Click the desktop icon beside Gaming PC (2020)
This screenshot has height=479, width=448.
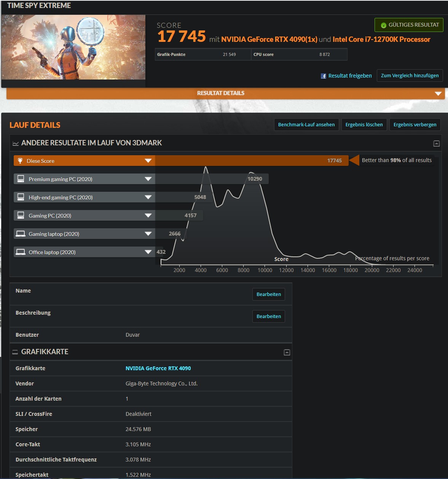[x=21, y=215]
